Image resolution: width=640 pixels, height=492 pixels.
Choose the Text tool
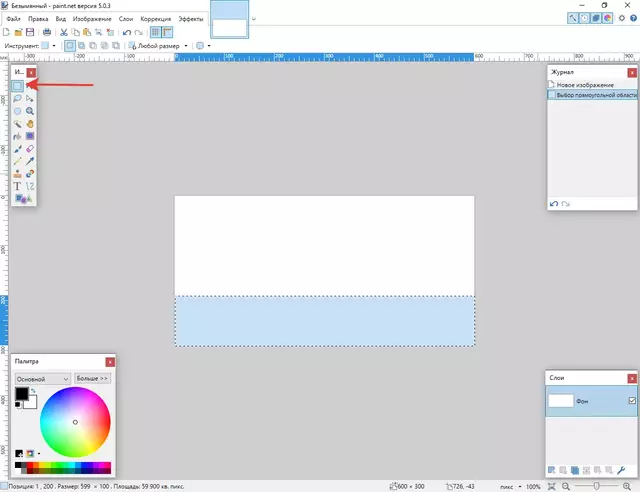(18, 186)
